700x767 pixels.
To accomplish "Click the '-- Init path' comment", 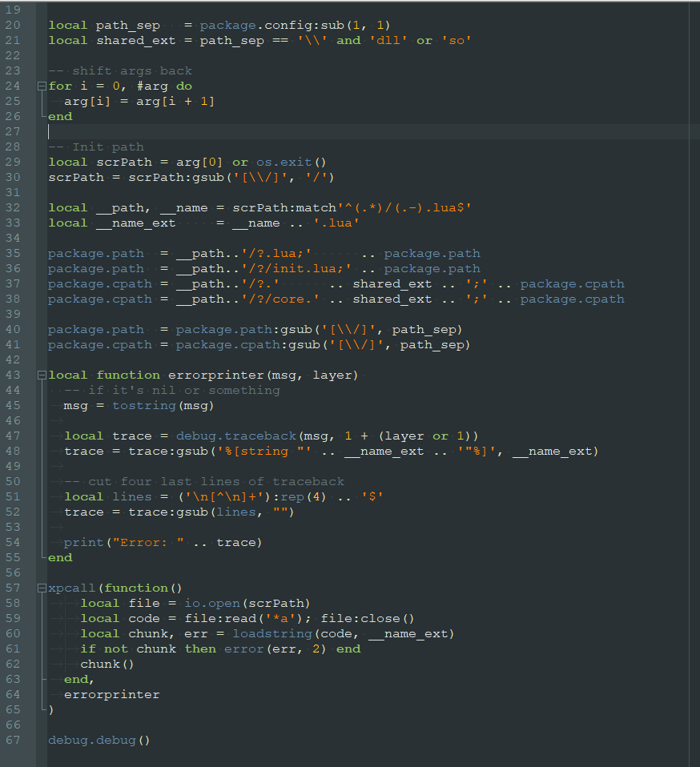I will [x=96, y=147].
